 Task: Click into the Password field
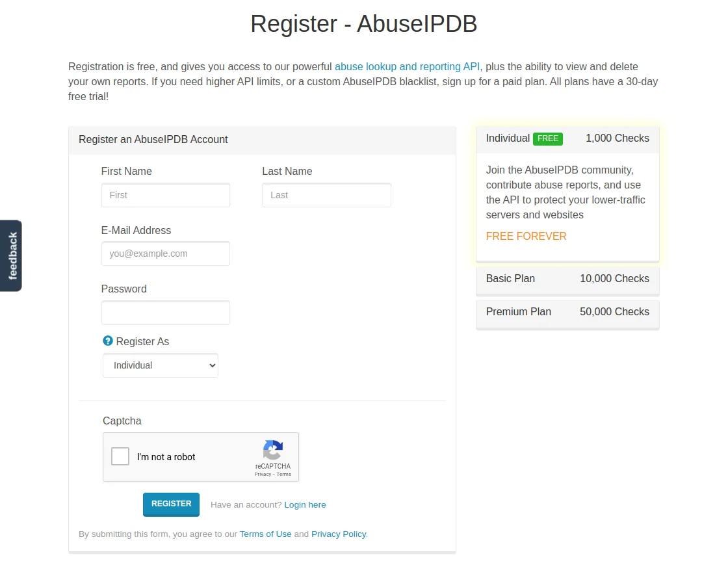(x=166, y=313)
